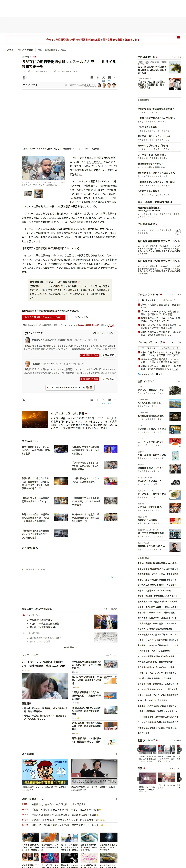The width and height of the screenshot is (186, 868).
Task: Open ガザ戦闘1年 マンスール通信員 link
Action: 55,282
